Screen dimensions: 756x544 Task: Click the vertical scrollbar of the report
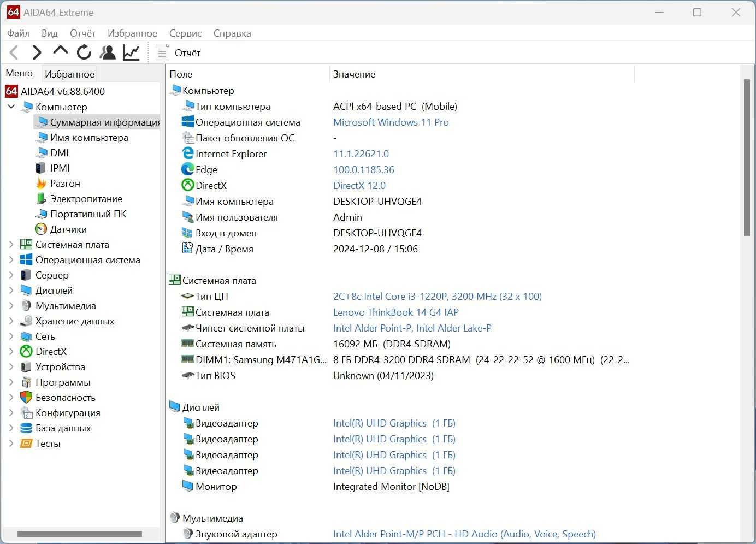point(747,157)
